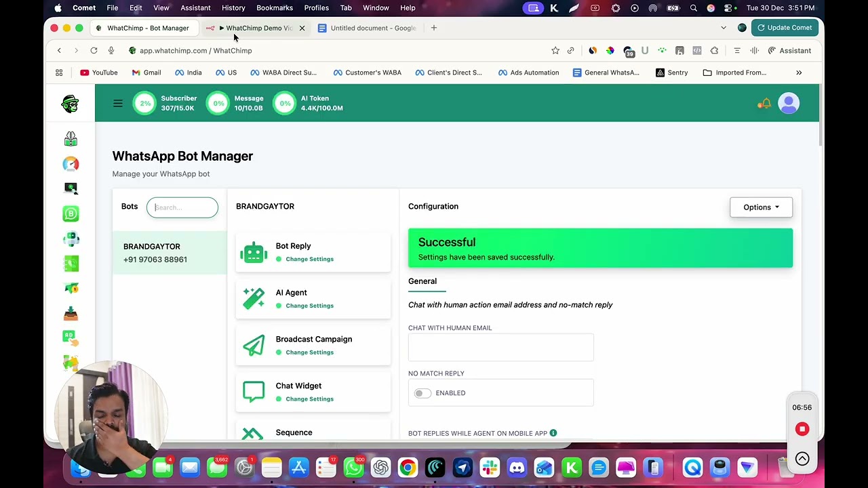868x488 pixels.
Task: Close the WhatChimp Demo Video tab
Action: (x=302, y=28)
